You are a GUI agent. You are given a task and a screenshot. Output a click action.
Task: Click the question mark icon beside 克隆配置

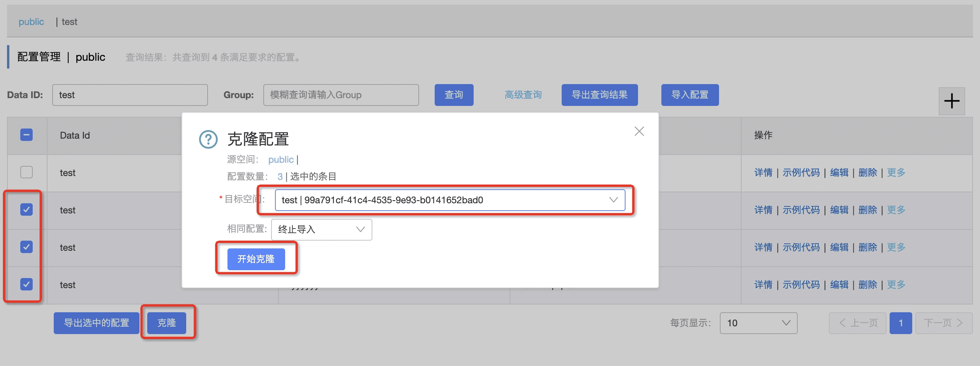click(208, 139)
